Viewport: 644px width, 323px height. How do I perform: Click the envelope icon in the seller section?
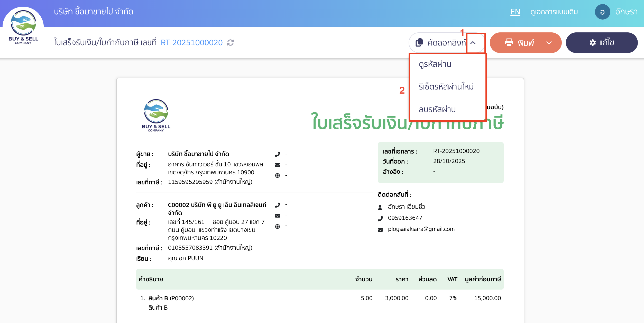278,165
